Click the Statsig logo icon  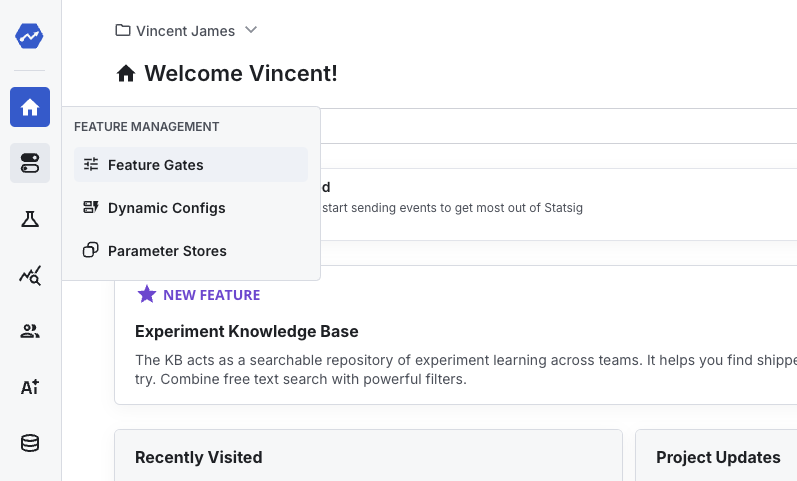(x=30, y=36)
